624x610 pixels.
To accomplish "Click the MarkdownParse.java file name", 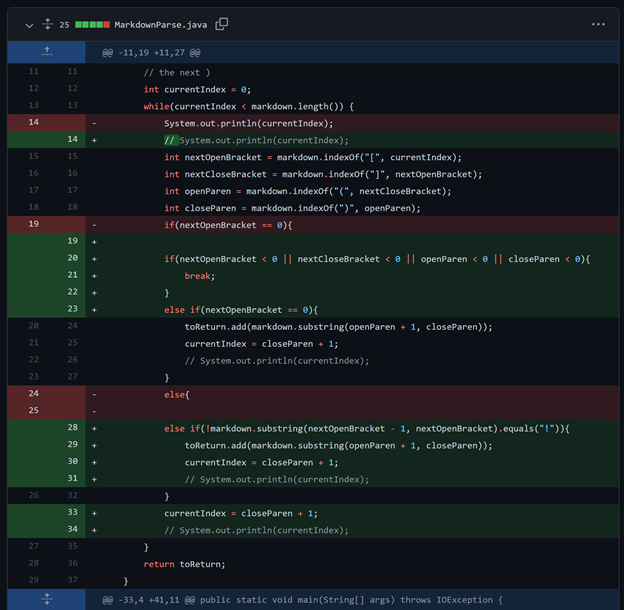I will 161,25.
